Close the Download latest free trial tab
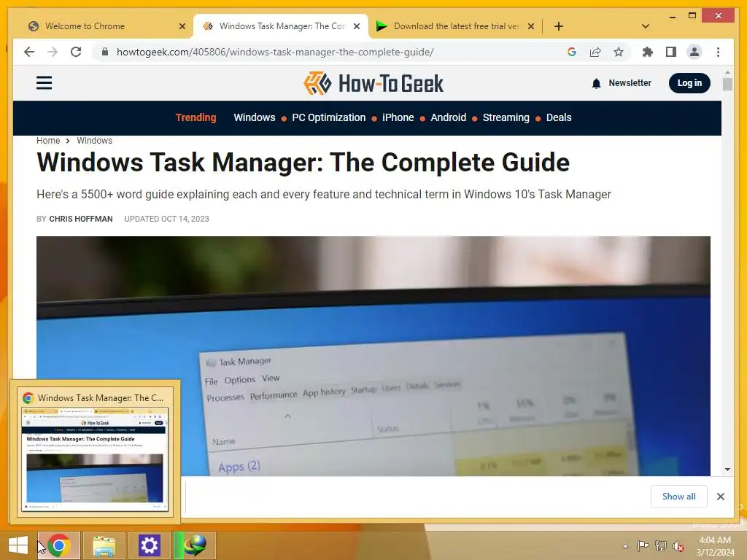The image size is (747, 560). click(531, 26)
